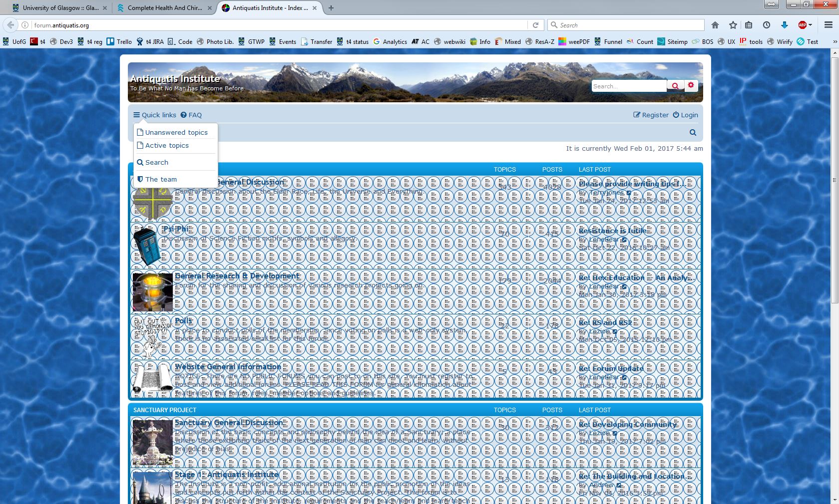Click the forum search magnifier button in header

[x=675, y=86]
